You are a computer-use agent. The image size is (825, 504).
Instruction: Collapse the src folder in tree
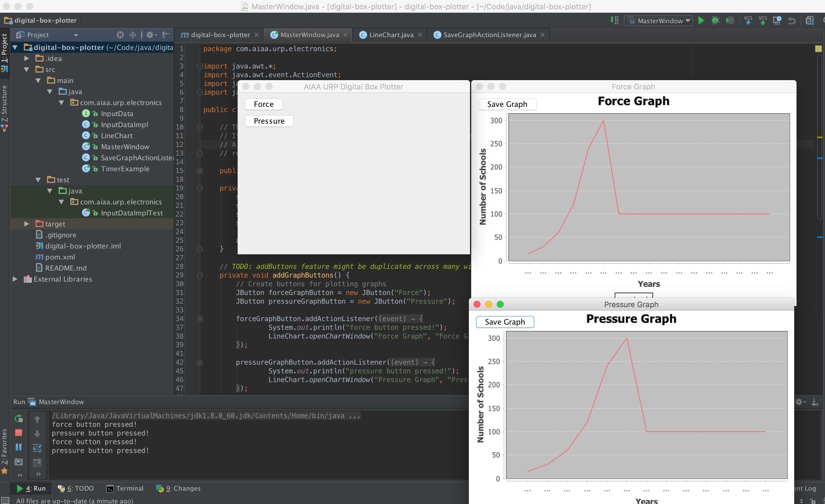[x=26, y=70]
